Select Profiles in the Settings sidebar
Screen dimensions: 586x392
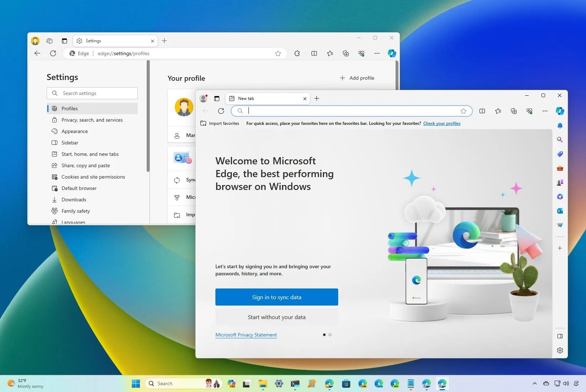coord(69,108)
